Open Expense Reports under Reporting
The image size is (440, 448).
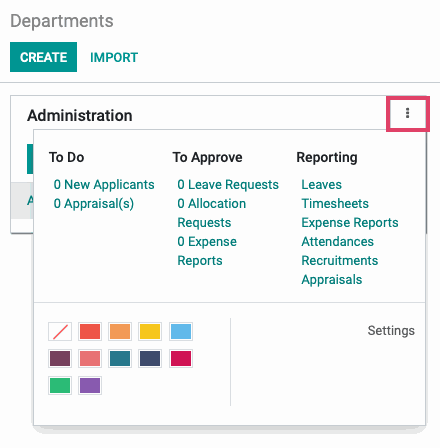pyautogui.click(x=350, y=222)
